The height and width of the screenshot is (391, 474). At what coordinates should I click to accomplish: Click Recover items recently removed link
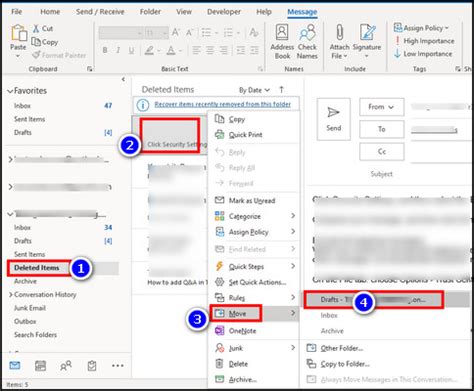click(222, 104)
